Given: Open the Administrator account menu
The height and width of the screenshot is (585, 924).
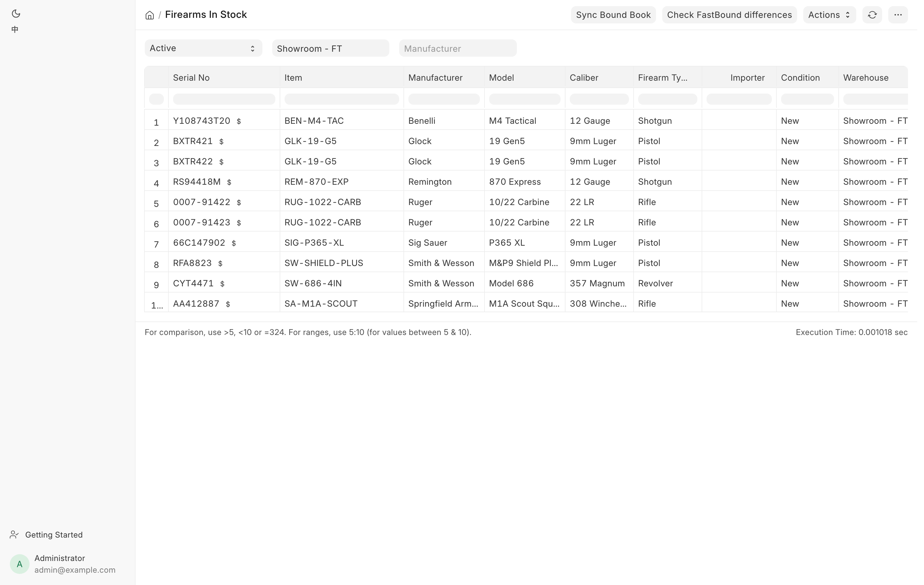Looking at the screenshot, I should [x=63, y=564].
